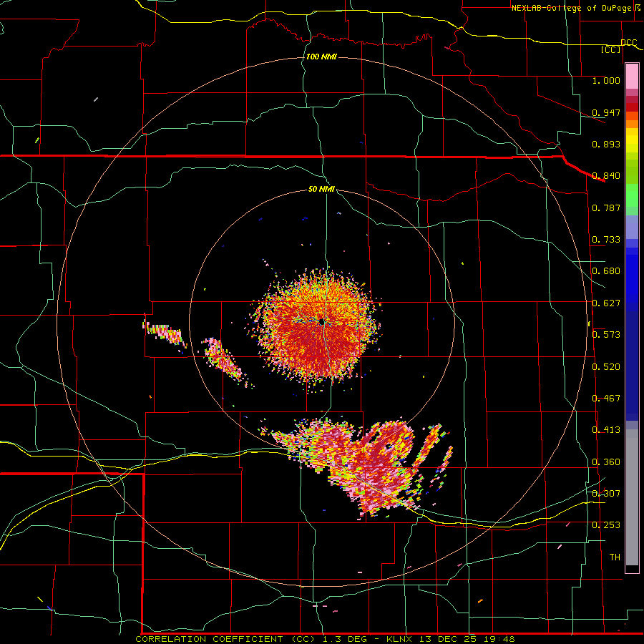The image size is (644, 644).
Task: Select the 0.947 scale value
Action: pos(606,112)
